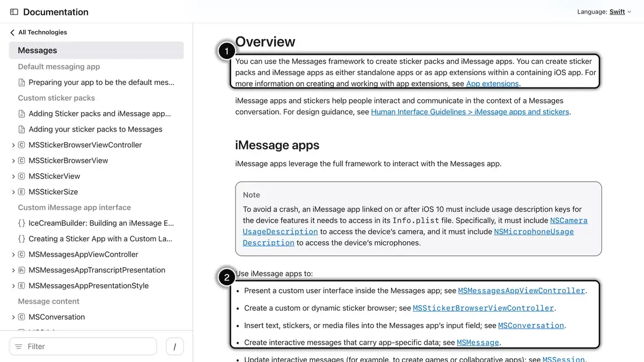
Task: Open the App extensions link
Action: (x=492, y=84)
